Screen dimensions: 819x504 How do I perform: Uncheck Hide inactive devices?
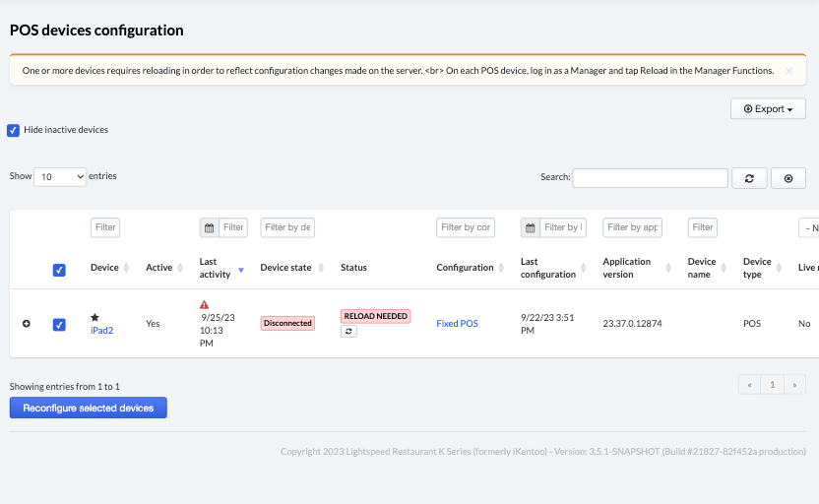(x=14, y=130)
